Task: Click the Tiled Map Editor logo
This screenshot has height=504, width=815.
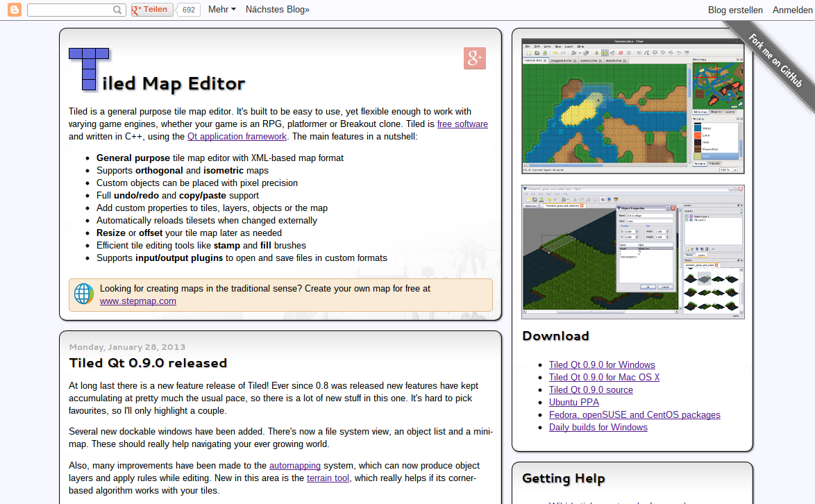Action: pos(157,70)
